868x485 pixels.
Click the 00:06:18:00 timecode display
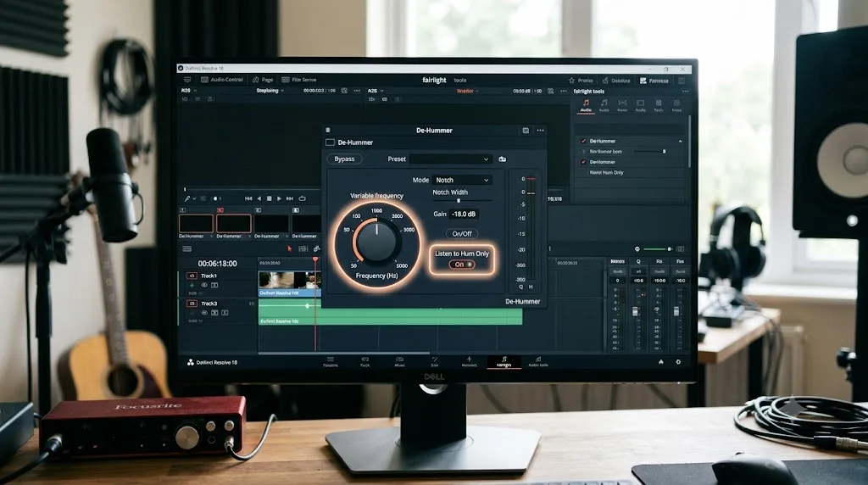(218, 264)
